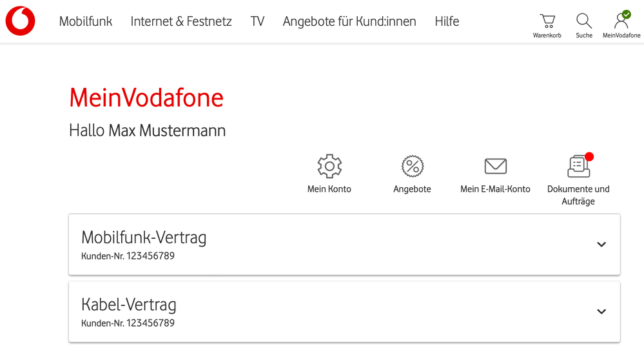Viewport: 644px width, 346px height.
Task: Click the Suche magnifier icon
Action: point(584,21)
